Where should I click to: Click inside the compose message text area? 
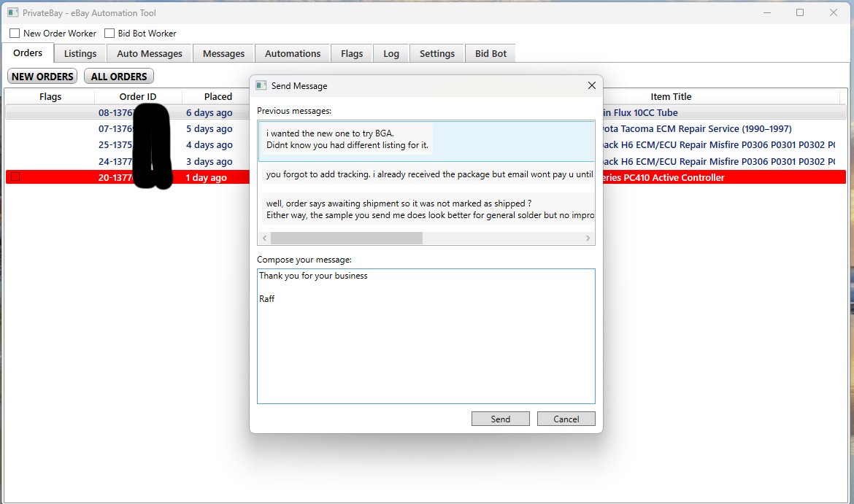[426, 336]
